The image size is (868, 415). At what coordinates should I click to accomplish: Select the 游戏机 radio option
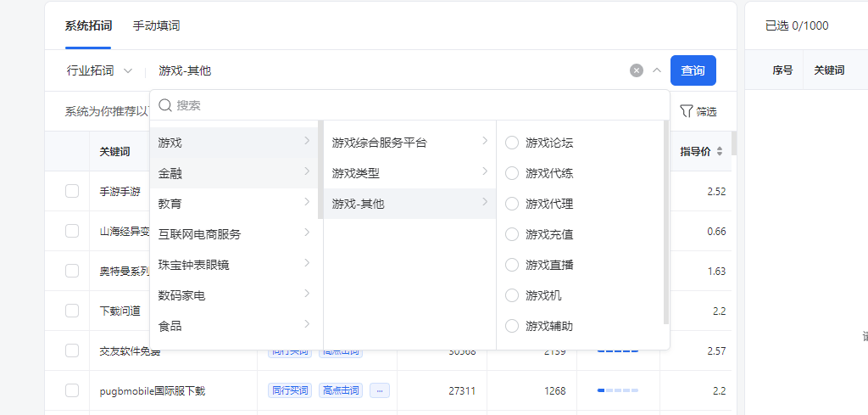pyautogui.click(x=512, y=295)
